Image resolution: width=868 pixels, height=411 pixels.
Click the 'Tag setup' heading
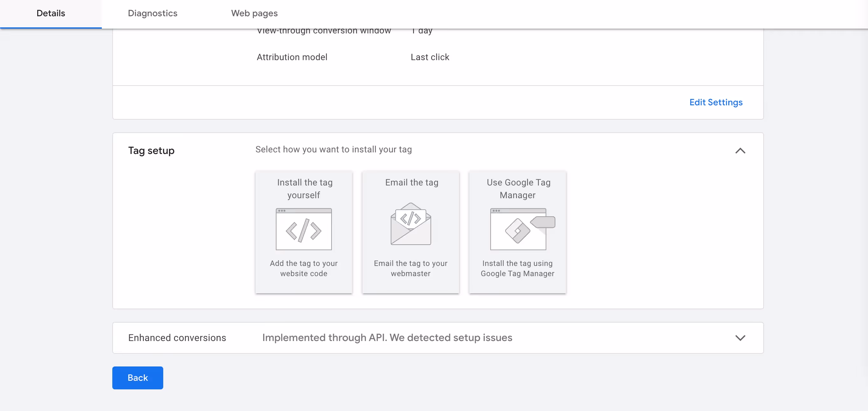(x=151, y=150)
